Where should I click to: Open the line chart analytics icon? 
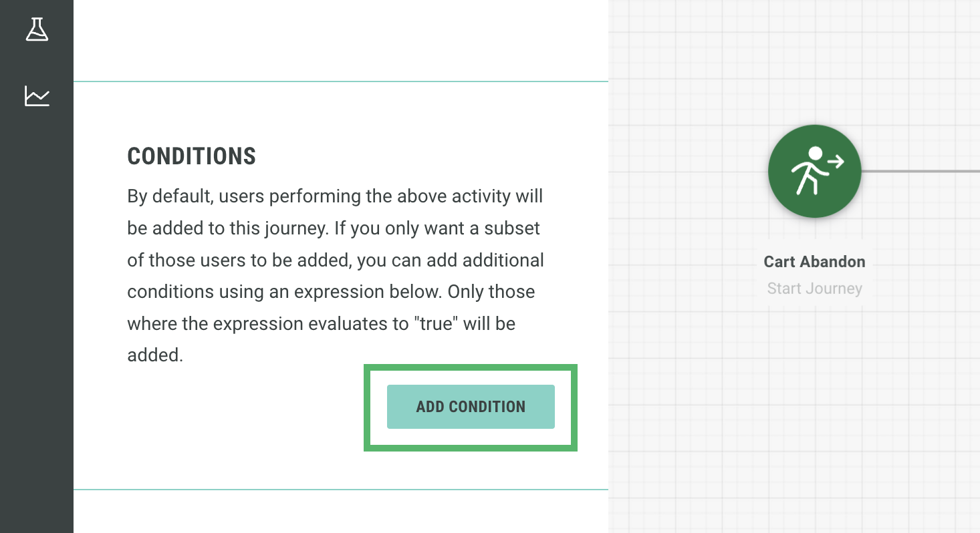tap(37, 96)
